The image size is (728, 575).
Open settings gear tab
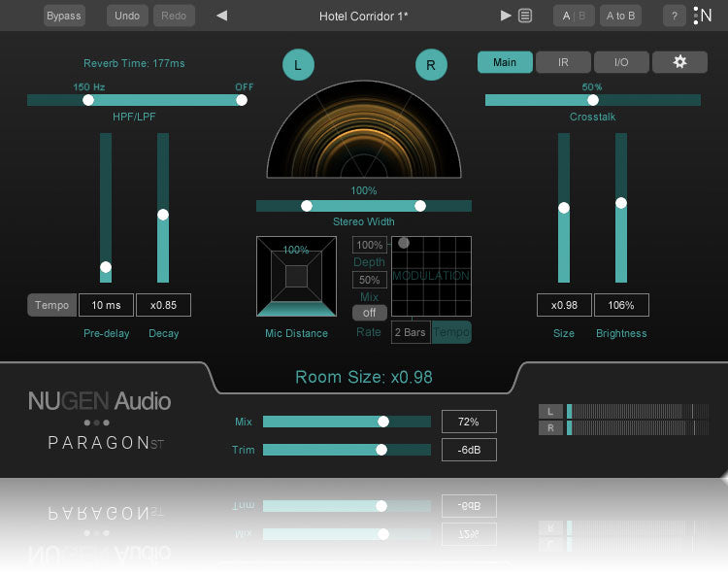(x=679, y=62)
